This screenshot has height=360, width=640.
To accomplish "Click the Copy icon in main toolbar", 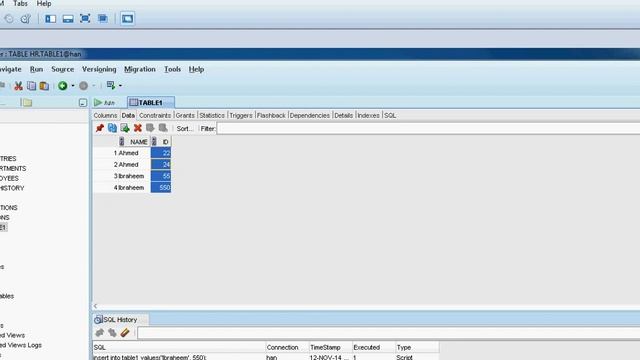I will [x=31, y=86].
